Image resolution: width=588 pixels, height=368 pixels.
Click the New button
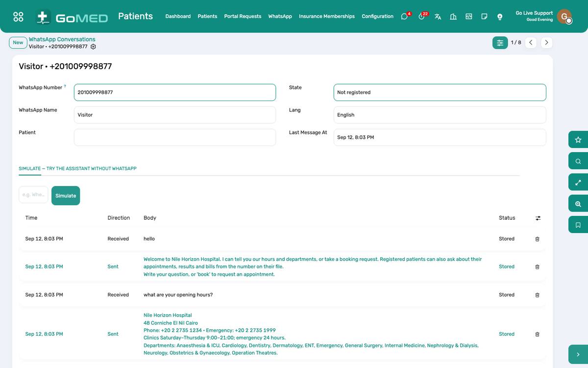[18, 43]
